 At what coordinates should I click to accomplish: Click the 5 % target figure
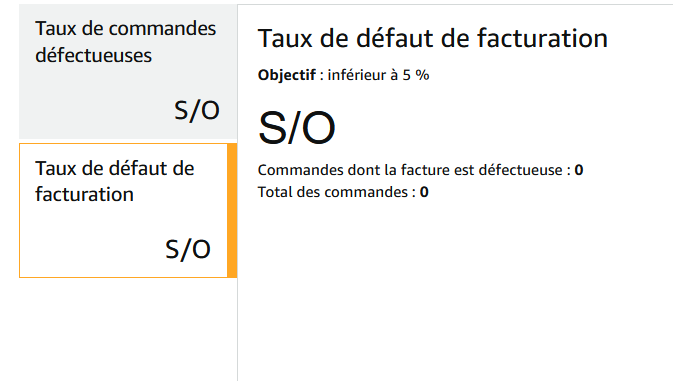pos(416,75)
